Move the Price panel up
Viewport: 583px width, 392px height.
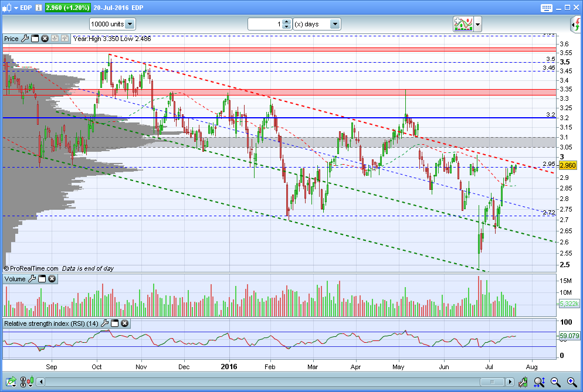coord(65,39)
